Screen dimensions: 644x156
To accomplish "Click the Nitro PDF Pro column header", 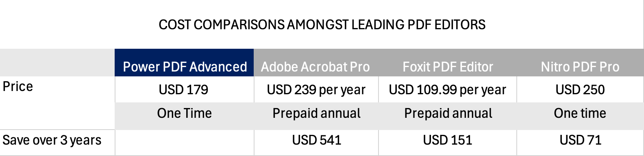I will pyautogui.click(x=580, y=63).
